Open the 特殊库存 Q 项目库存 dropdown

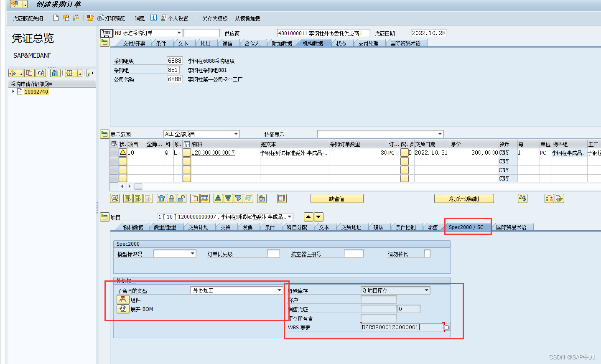click(427, 290)
